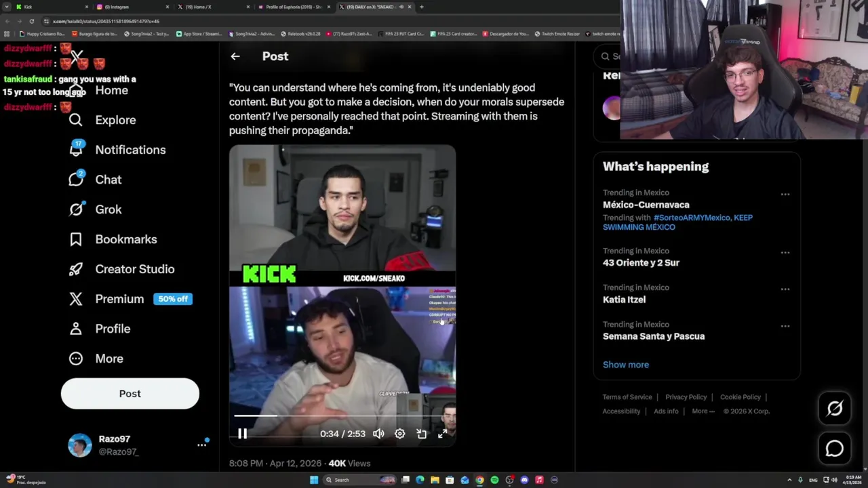Open the tab search dropdown arrow

point(7,7)
